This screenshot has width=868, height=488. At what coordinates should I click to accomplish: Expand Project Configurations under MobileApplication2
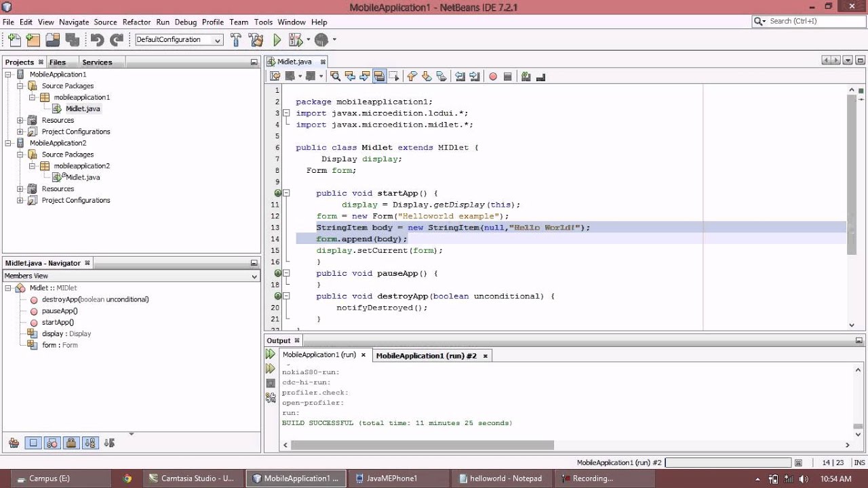(20, 200)
